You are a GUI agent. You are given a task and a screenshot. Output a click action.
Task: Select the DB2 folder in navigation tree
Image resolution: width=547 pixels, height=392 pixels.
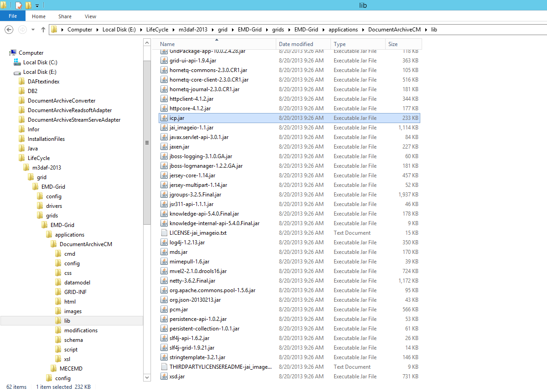pyautogui.click(x=32, y=91)
